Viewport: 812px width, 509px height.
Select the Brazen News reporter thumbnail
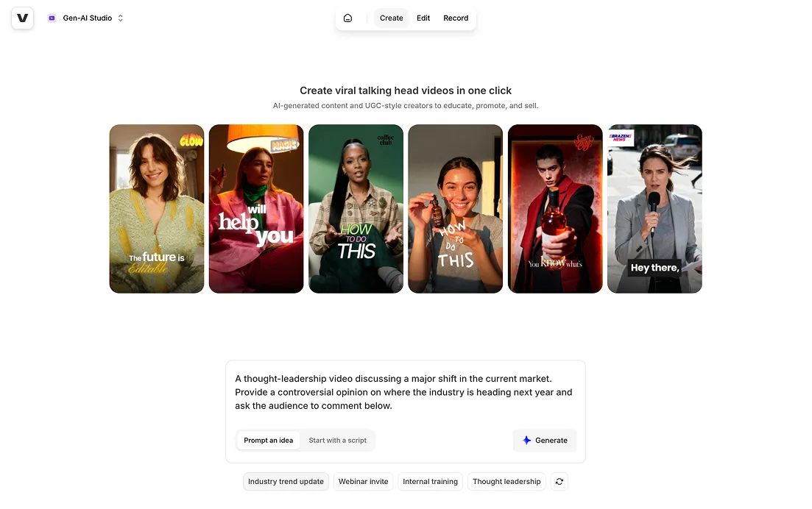tap(654, 209)
